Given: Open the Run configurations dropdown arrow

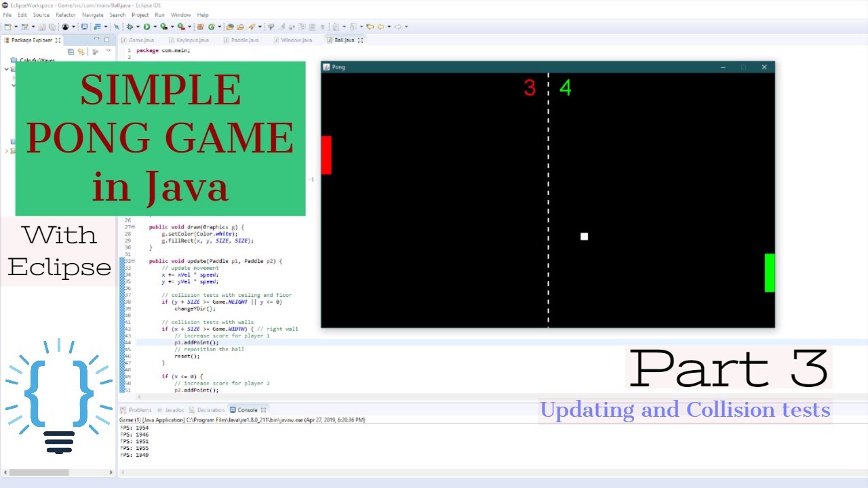Looking at the screenshot, I should pyautogui.click(x=155, y=26).
